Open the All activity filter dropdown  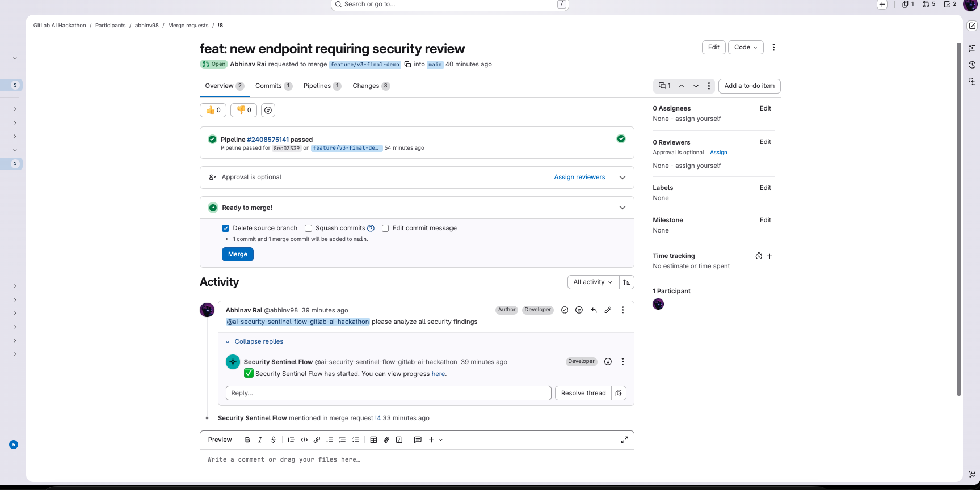pos(592,282)
